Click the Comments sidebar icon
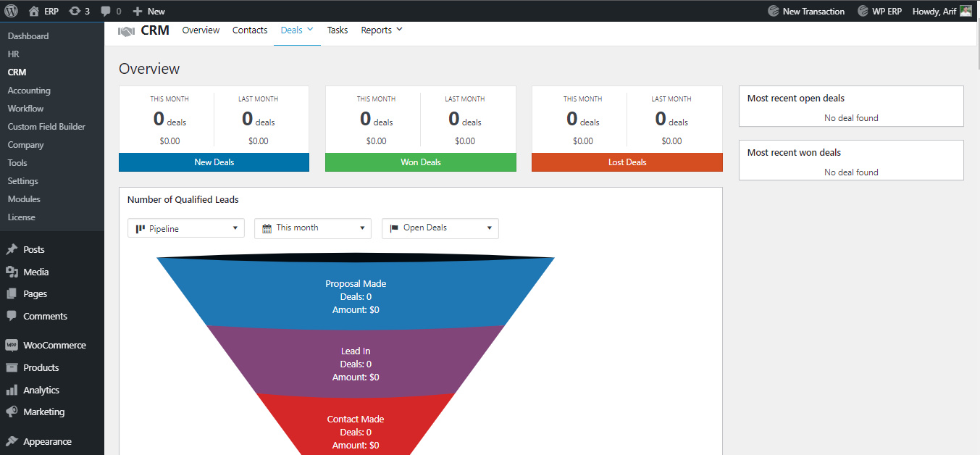980x455 pixels. point(12,316)
